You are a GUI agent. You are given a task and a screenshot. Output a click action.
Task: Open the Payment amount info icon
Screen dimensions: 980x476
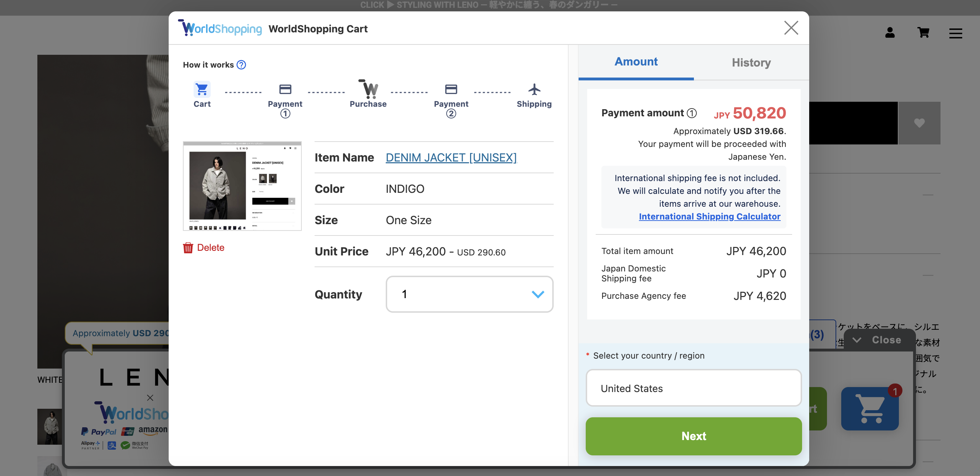click(x=692, y=113)
